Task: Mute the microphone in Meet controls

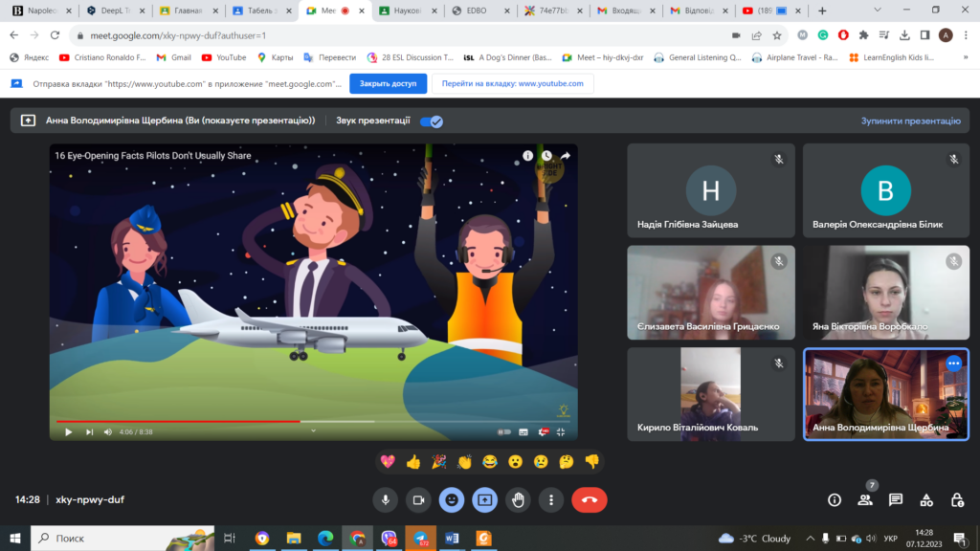Action: click(x=386, y=499)
